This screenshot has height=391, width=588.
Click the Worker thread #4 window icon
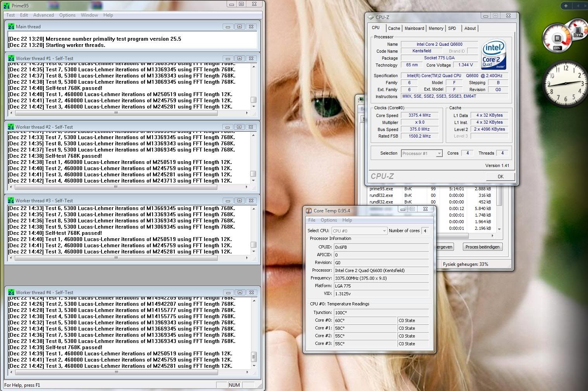tap(11, 293)
